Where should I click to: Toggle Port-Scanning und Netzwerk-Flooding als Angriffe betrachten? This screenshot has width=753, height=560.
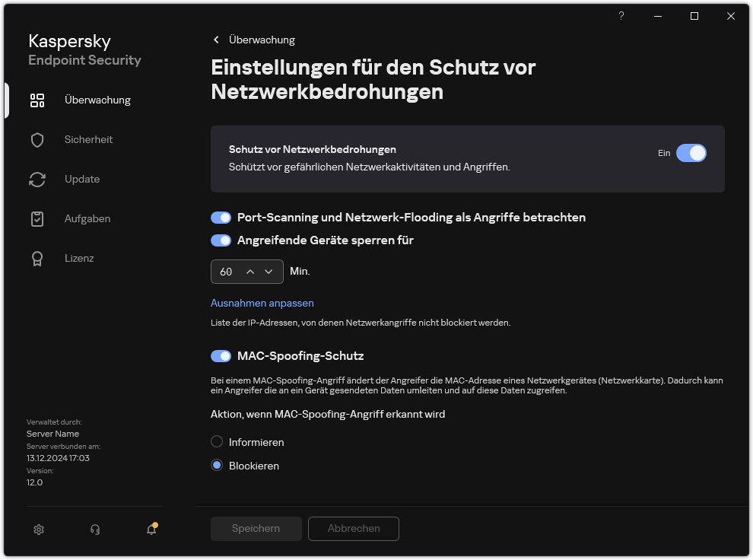coord(221,218)
